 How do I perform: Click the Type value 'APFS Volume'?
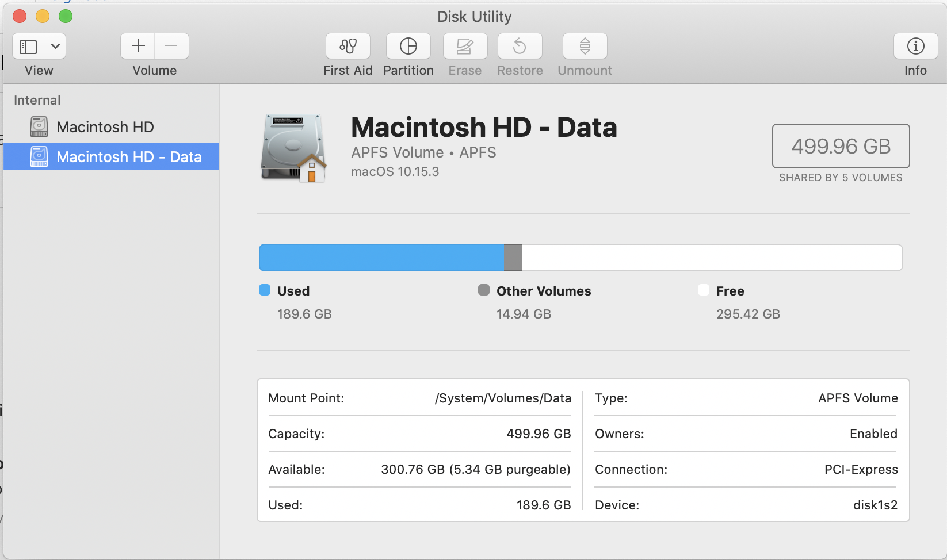click(858, 398)
